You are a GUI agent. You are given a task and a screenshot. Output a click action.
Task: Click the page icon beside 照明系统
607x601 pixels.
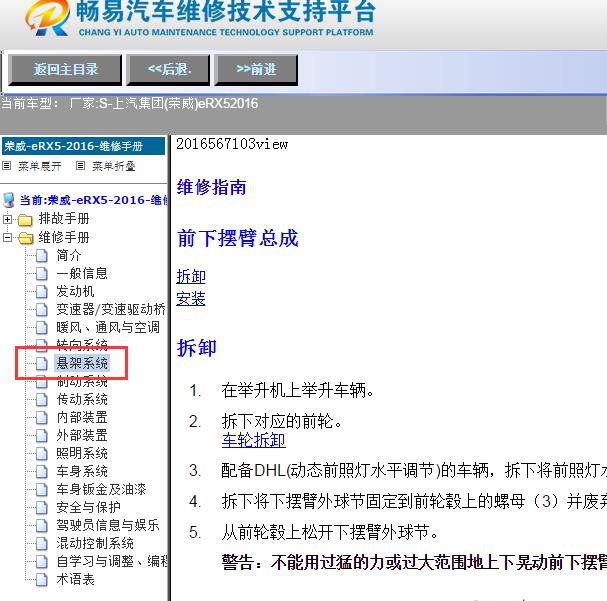(41, 453)
